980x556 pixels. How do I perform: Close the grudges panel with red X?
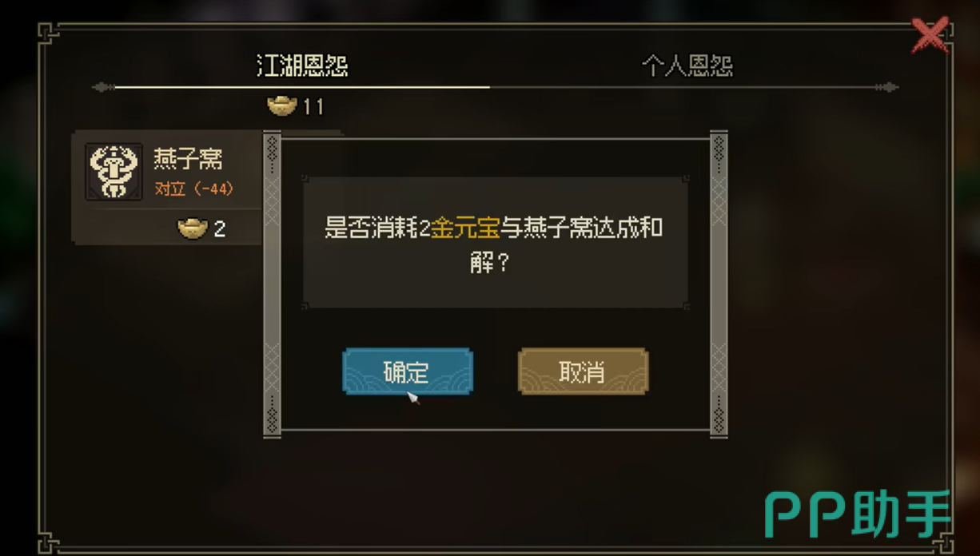point(930,36)
